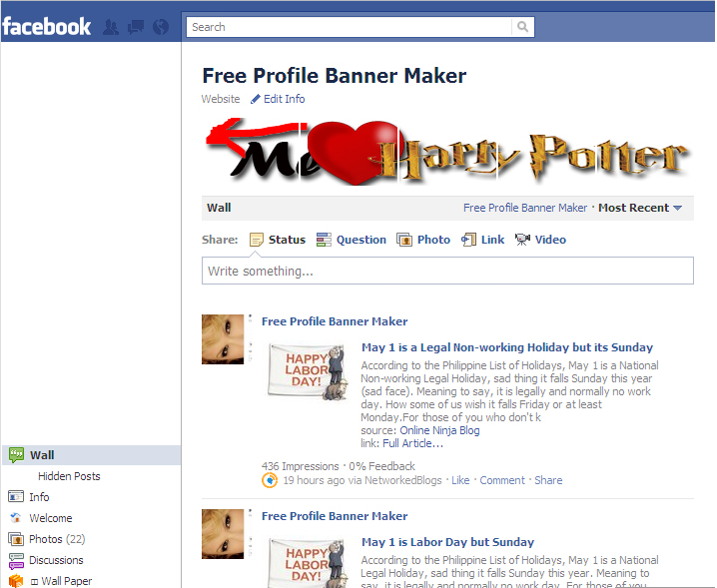The image size is (717, 588).
Task: Click the Website label under page title
Action: (x=221, y=99)
